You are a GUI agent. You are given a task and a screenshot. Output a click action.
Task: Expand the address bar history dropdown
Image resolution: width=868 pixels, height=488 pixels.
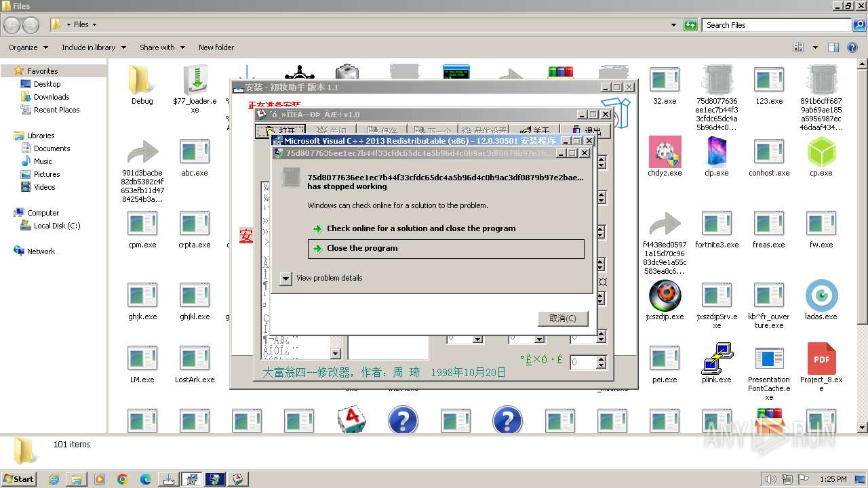(673, 25)
